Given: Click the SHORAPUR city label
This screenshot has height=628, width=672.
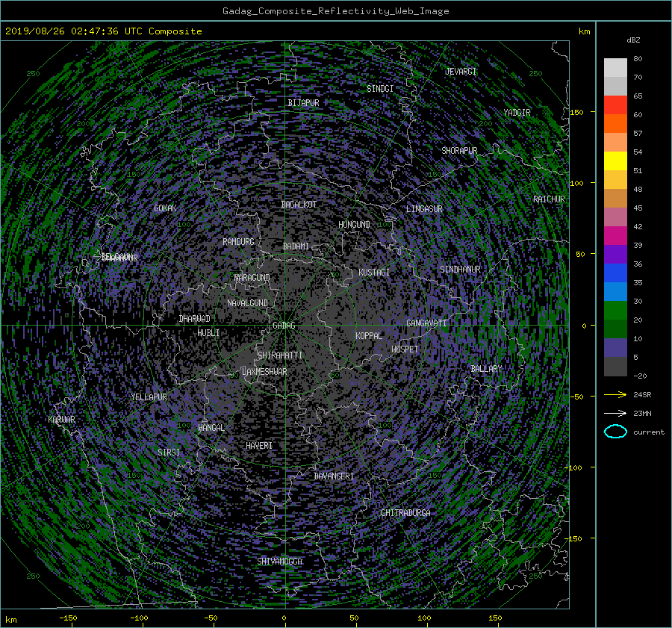Looking at the screenshot, I should [x=459, y=151].
